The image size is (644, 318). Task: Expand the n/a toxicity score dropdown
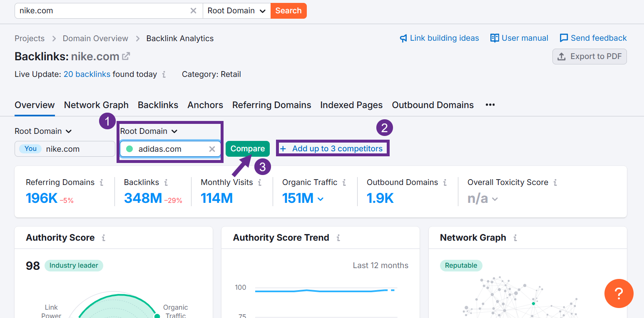click(482, 199)
